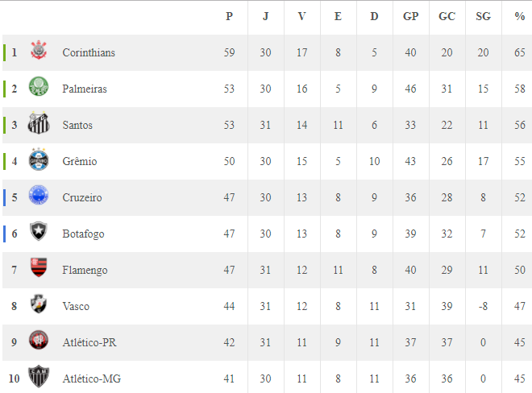This screenshot has height=393, width=532.
Task: Click the Botafogo lone star shield
Action: click(x=39, y=231)
